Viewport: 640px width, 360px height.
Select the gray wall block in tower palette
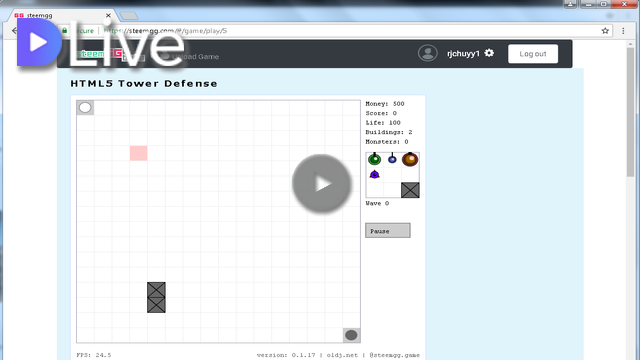tap(410, 190)
